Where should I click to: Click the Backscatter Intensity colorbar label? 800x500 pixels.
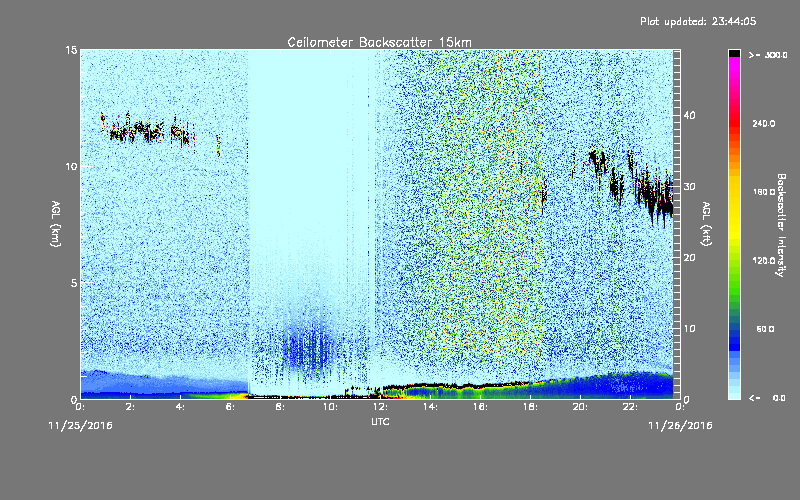[x=780, y=225]
